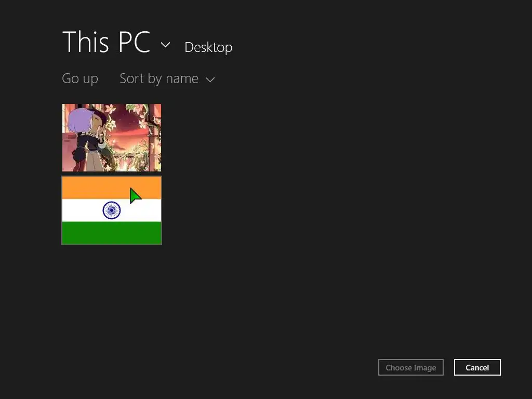Click the Desktop folder label
Screen dimensions: 532x399
click(x=208, y=47)
